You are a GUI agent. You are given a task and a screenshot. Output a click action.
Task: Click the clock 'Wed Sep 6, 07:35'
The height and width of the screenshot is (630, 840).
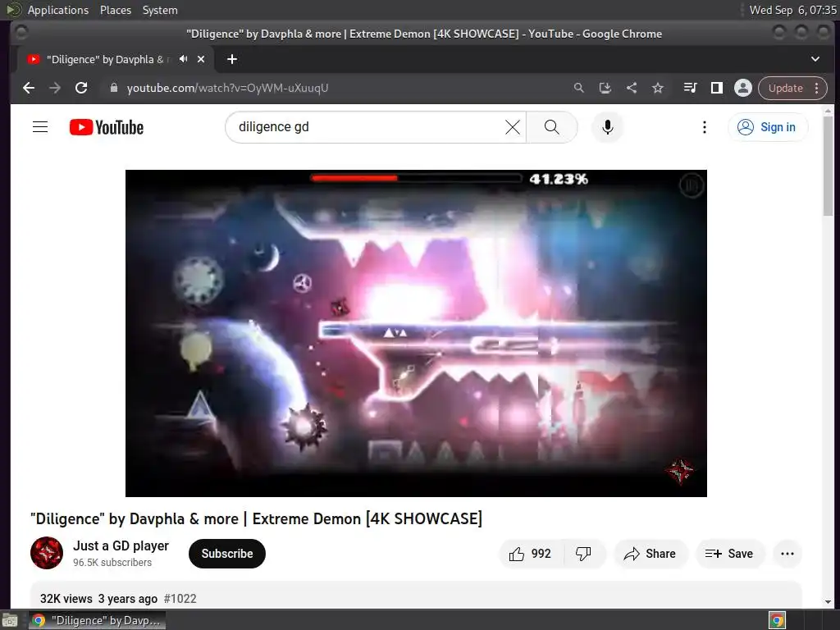pyautogui.click(x=793, y=10)
